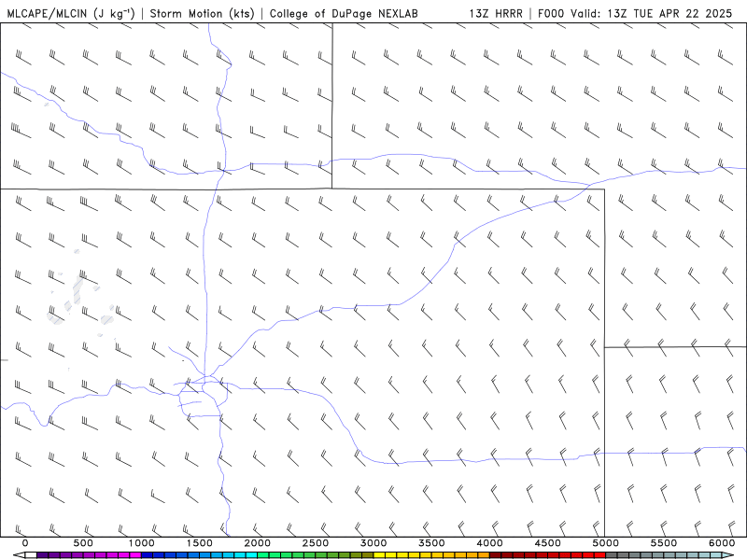This screenshot has height=560, width=747.
Task: Click the colorbar label "5000"
Action: point(606,543)
